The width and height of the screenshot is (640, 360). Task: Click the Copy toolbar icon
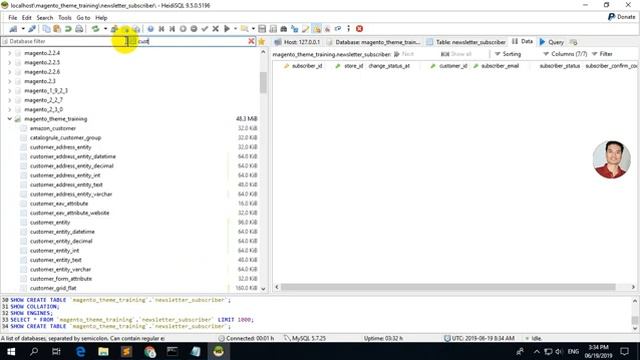(x=47, y=29)
